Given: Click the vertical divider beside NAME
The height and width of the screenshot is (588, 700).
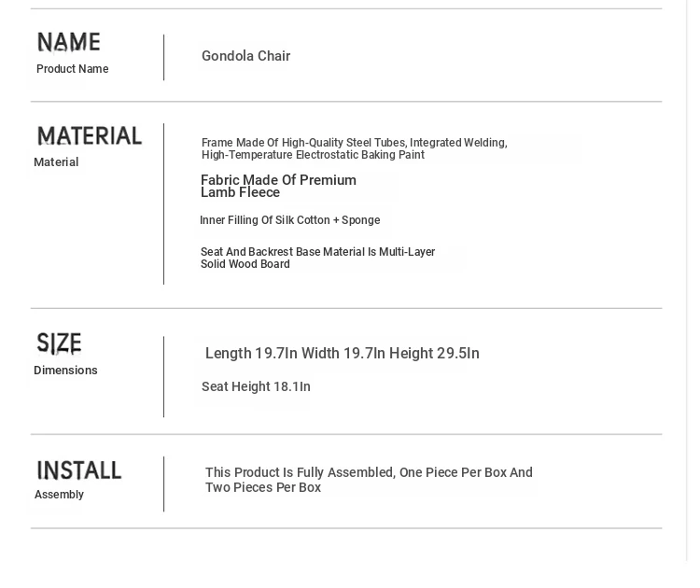Looking at the screenshot, I should click(x=164, y=58).
